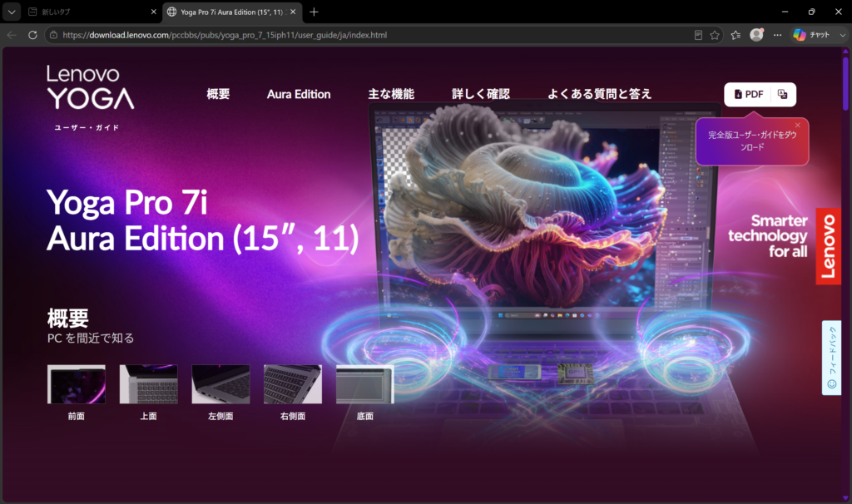Add this page to favorites star
Image resolution: width=852 pixels, height=504 pixels.
coord(715,35)
